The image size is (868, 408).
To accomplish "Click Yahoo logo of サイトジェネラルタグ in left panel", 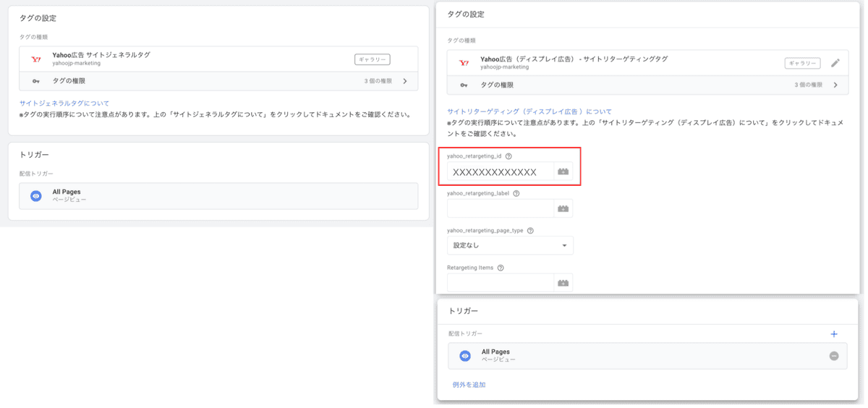I will 36,59.
